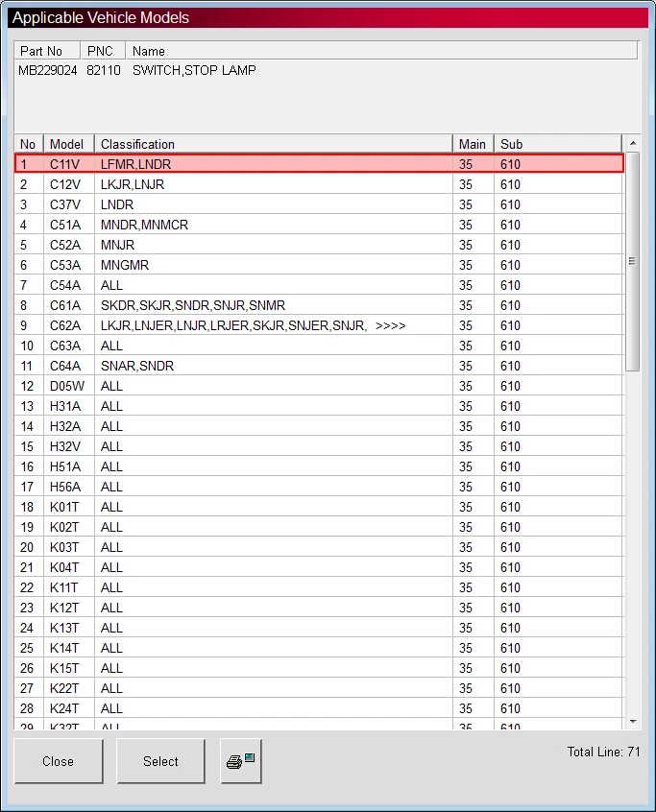Select the C11V model row
Screen dimensions: 656x812
click(319, 164)
